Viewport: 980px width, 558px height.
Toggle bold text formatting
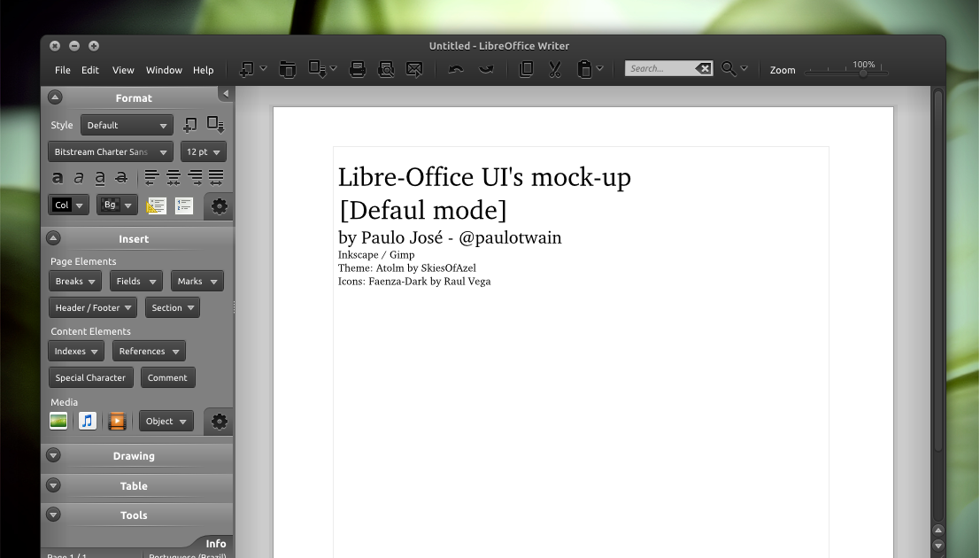click(57, 178)
